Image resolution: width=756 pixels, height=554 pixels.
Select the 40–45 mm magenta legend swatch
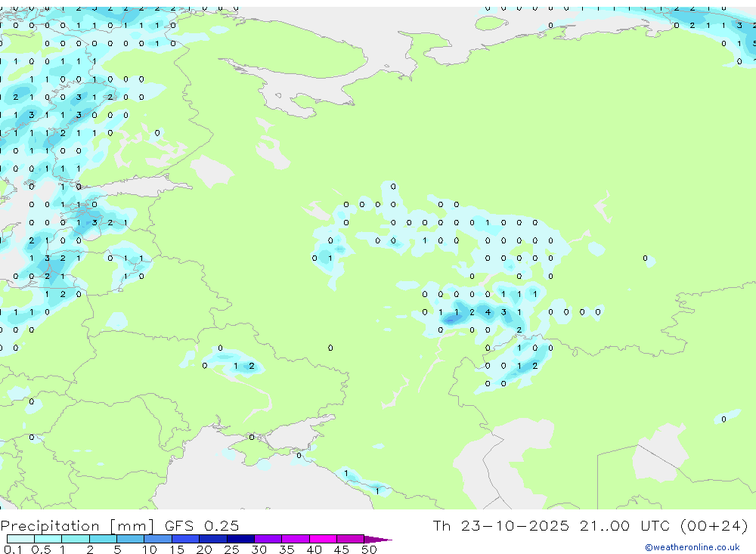click(x=323, y=539)
